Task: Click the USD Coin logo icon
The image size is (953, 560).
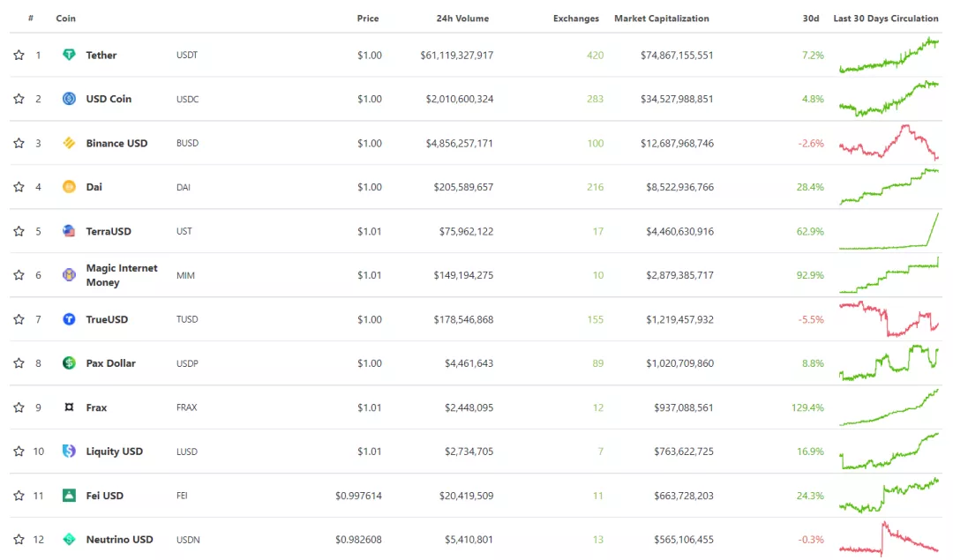Action: click(70, 99)
